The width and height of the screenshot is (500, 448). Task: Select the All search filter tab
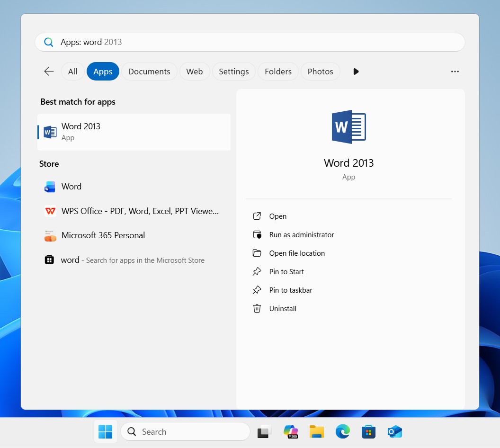(72, 72)
